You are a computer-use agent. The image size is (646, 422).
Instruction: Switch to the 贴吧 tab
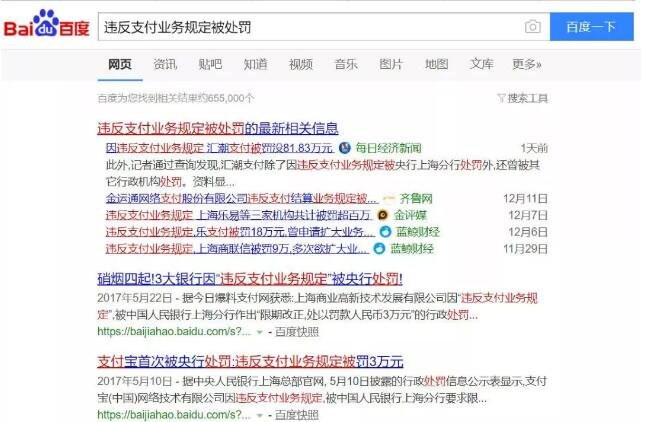(x=210, y=64)
